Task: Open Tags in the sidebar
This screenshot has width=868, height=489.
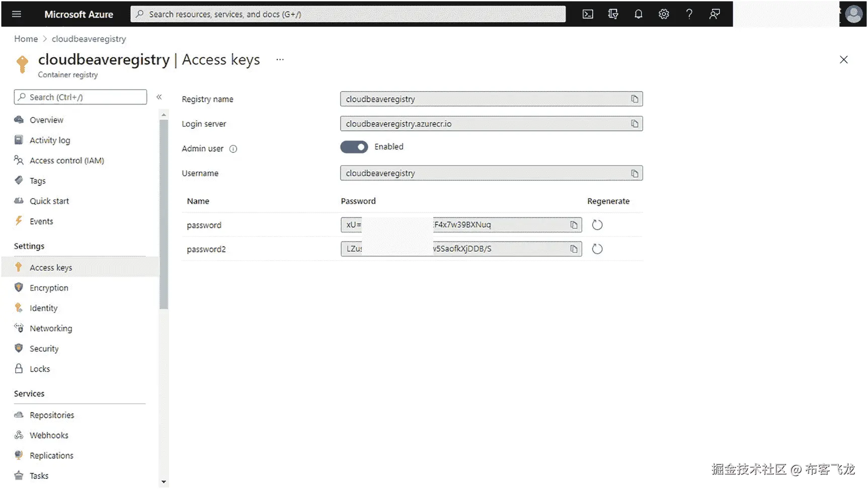Action: pyautogui.click(x=38, y=181)
